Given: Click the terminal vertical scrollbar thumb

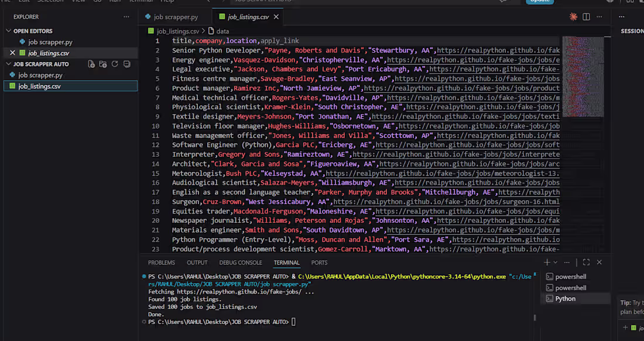Looking at the screenshot, I should coord(535,317).
